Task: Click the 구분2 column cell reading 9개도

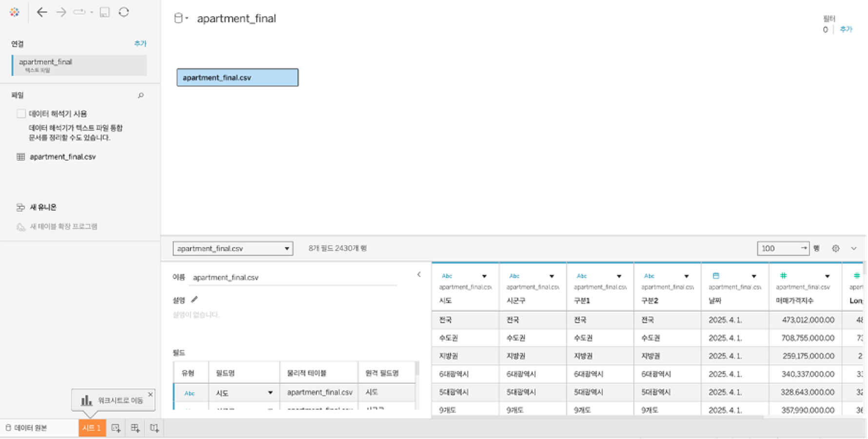Action: (x=667, y=410)
